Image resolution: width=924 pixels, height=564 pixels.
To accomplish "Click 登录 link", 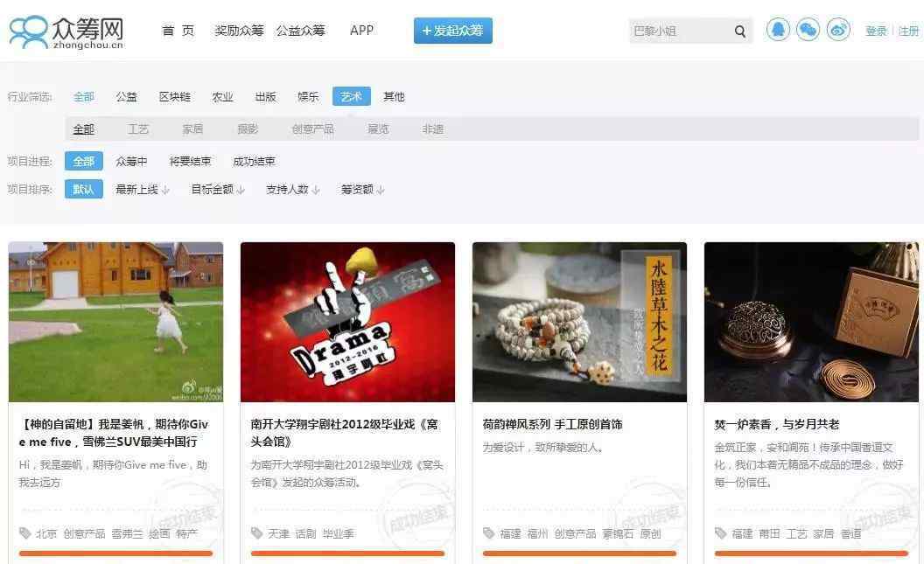I will (x=876, y=31).
